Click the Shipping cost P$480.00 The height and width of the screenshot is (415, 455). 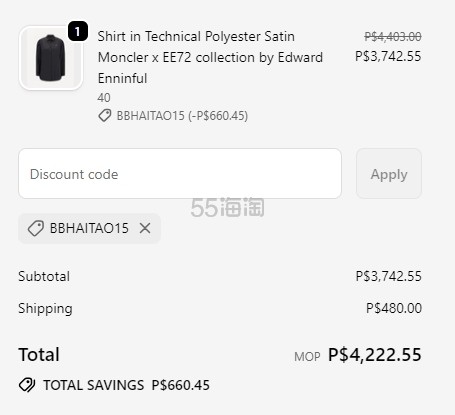coord(394,308)
